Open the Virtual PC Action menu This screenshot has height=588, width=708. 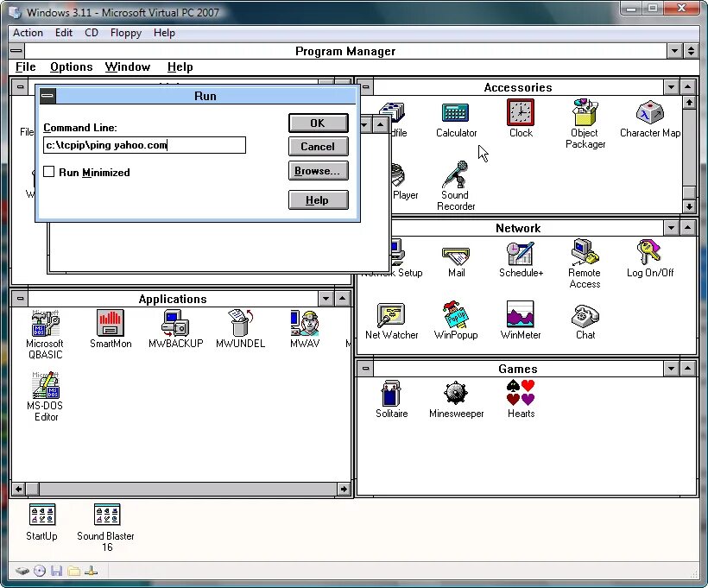pyautogui.click(x=28, y=33)
